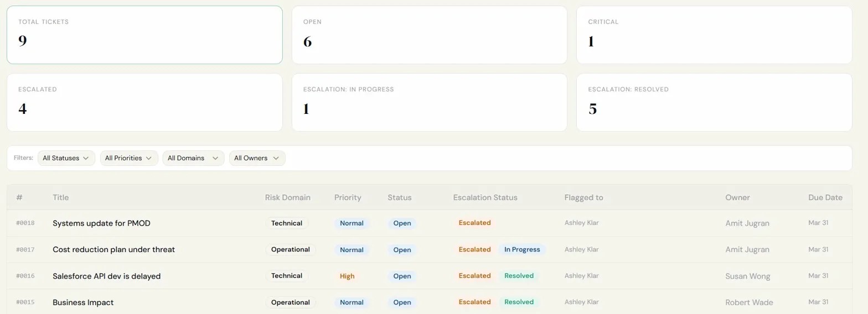Expand the All Domains filter dropdown
This screenshot has height=314, width=868.
pos(193,158)
